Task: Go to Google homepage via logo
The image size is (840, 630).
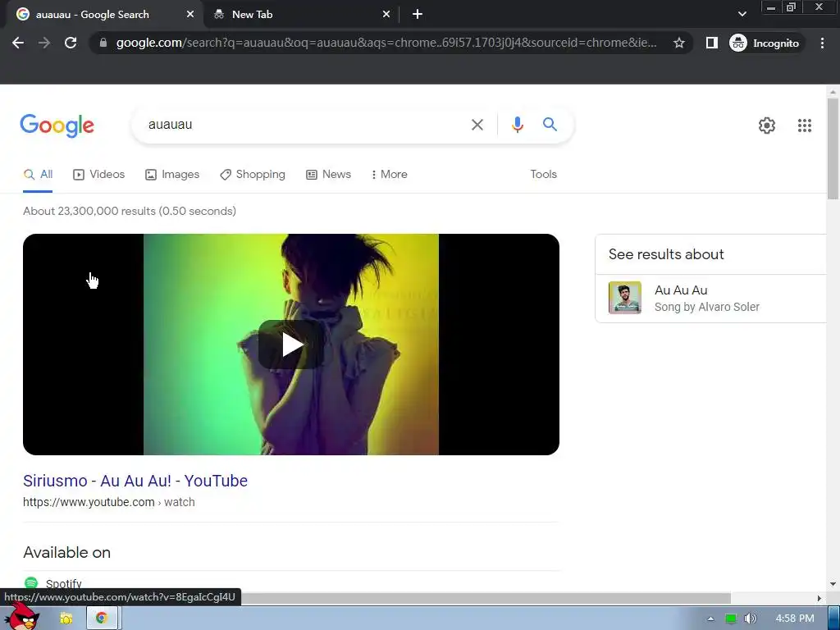Action: [x=57, y=126]
